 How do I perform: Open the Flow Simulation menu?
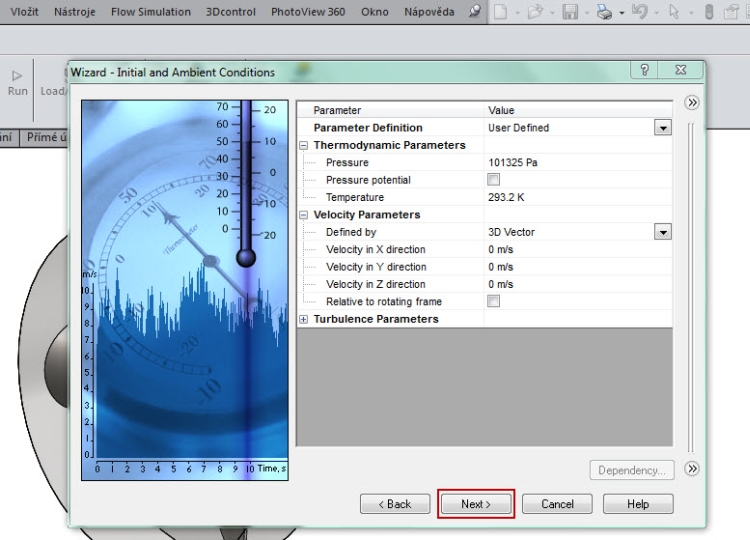[x=151, y=11]
